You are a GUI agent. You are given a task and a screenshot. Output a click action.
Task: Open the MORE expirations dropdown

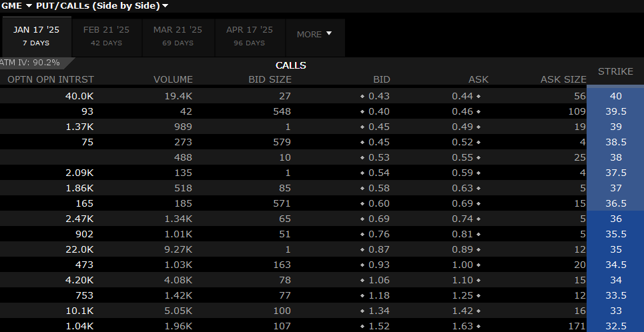pyautogui.click(x=314, y=34)
